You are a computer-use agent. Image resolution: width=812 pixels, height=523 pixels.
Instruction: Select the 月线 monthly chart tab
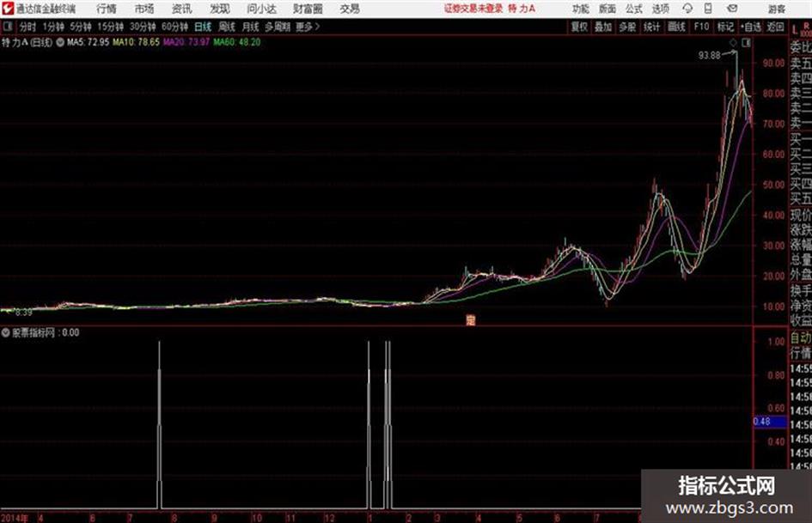coord(251,27)
